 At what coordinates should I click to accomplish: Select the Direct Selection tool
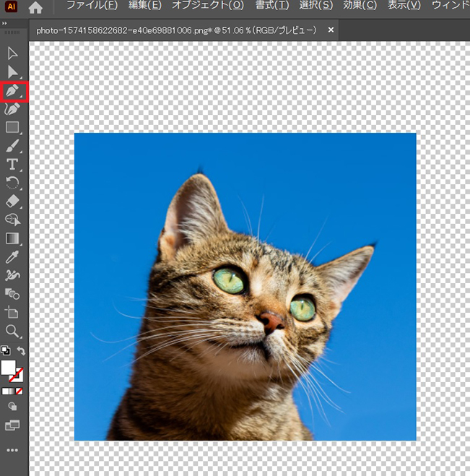(x=12, y=72)
